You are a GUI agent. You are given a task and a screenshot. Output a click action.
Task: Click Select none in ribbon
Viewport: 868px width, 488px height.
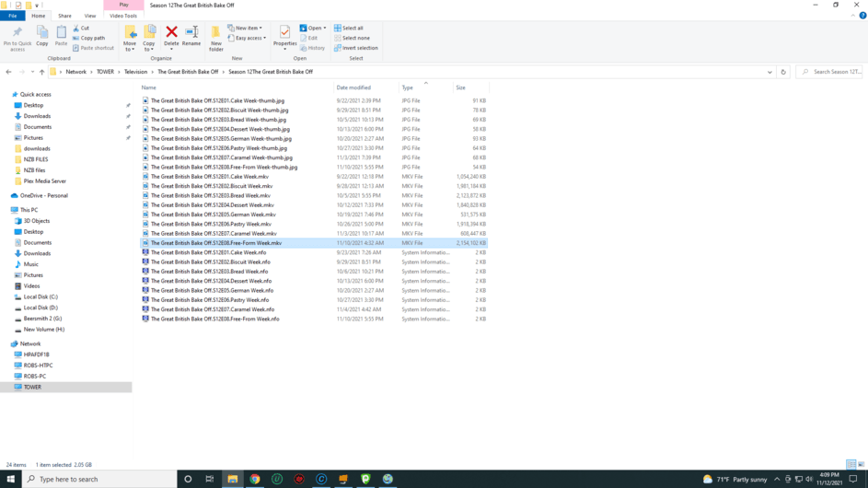(x=352, y=39)
